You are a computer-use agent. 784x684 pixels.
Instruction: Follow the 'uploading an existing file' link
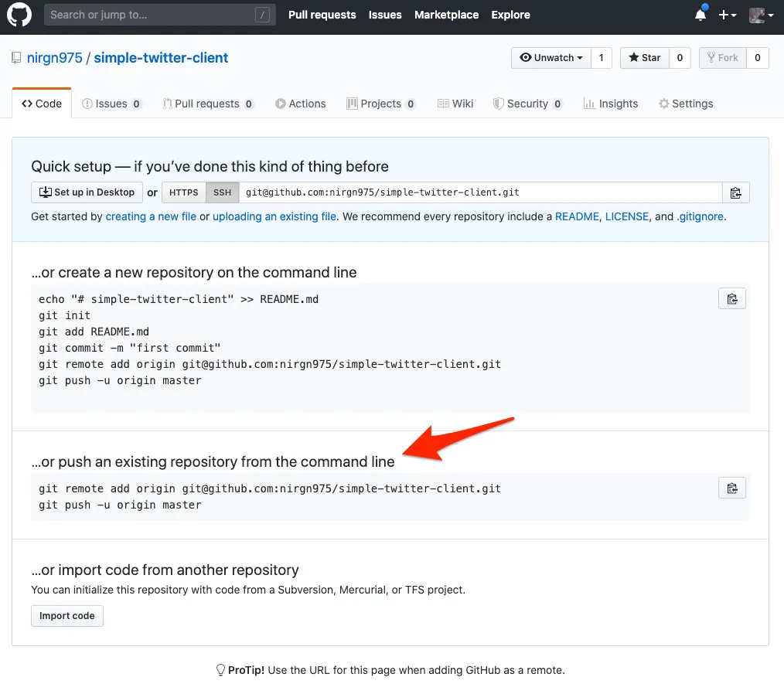[x=274, y=216]
